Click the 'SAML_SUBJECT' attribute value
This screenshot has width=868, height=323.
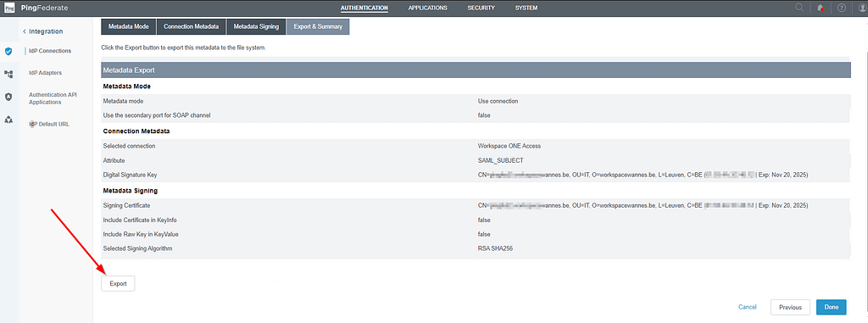point(500,161)
